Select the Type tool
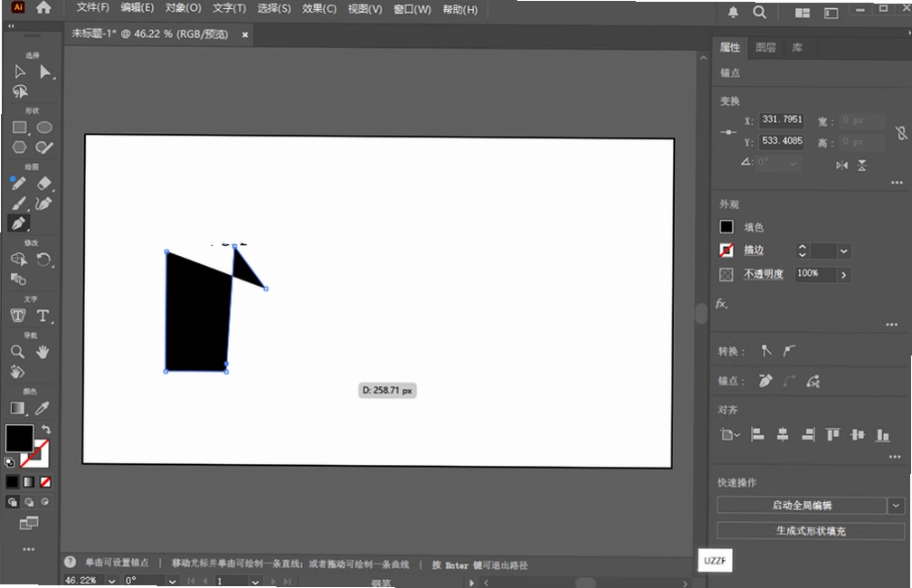 43,316
